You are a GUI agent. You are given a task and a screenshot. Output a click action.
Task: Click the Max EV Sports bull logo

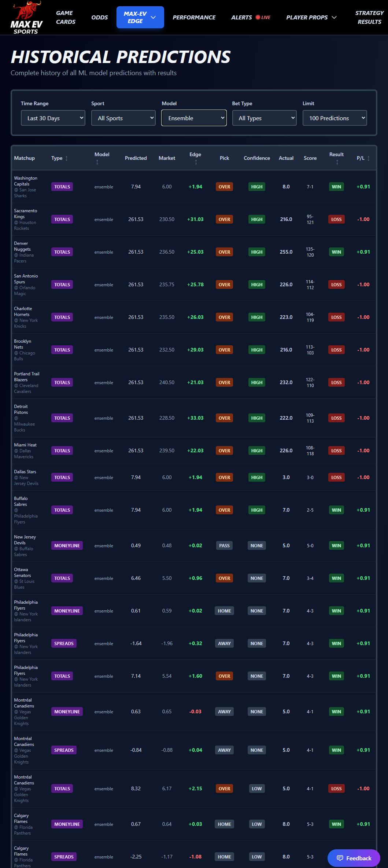[26, 18]
